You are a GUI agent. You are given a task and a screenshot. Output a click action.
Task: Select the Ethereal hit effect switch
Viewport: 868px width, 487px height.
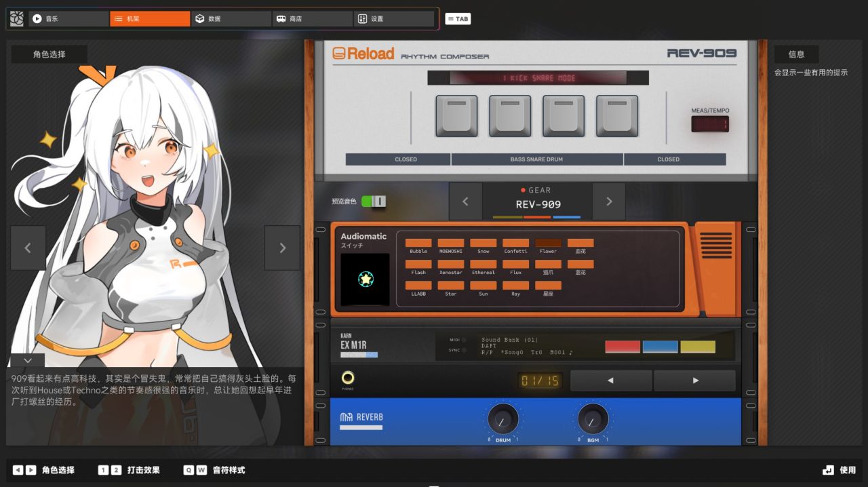point(484,264)
